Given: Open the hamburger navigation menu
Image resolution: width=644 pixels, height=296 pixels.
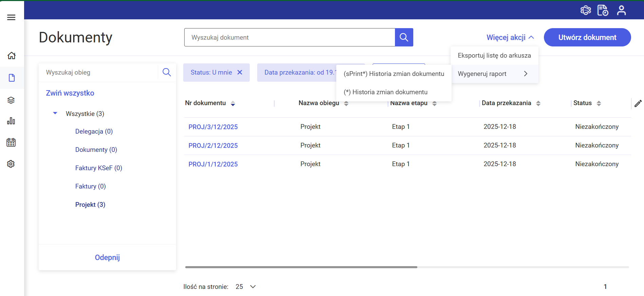Looking at the screenshot, I should point(11,17).
